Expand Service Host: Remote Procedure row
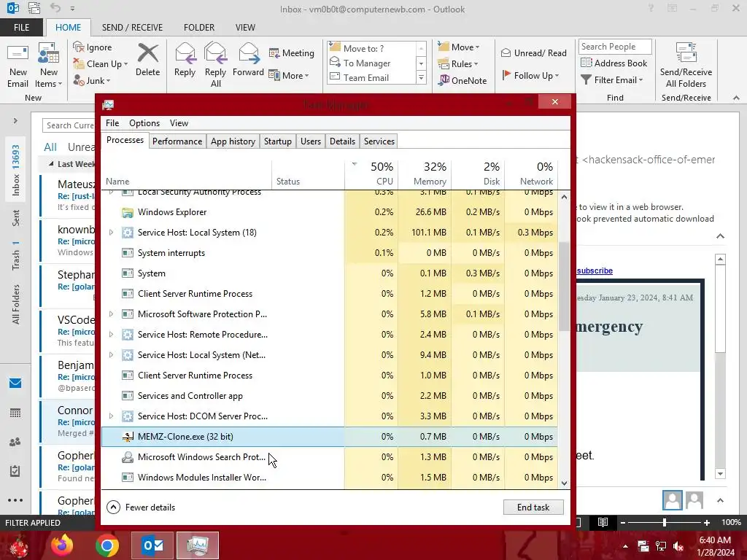This screenshot has width=747, height=560. point(111,334)
